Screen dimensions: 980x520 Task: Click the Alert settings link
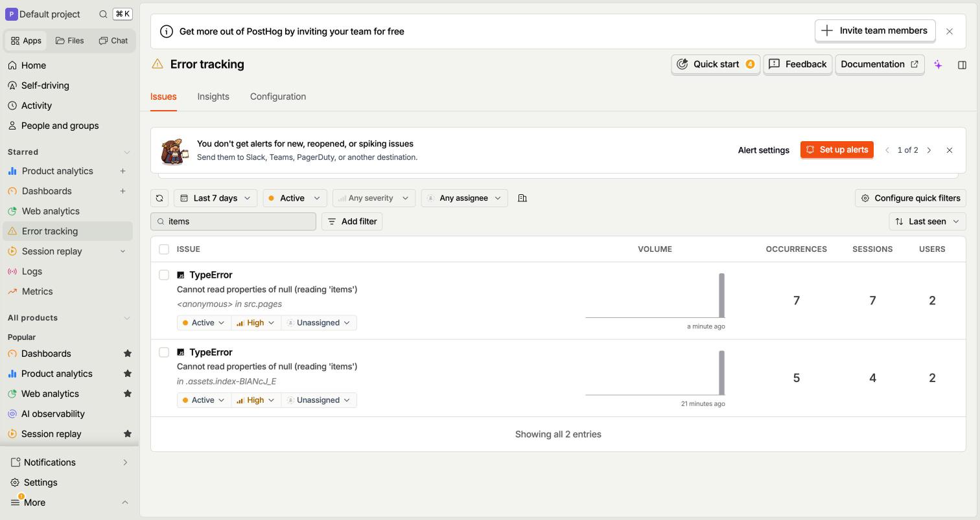tap(764, 150)
